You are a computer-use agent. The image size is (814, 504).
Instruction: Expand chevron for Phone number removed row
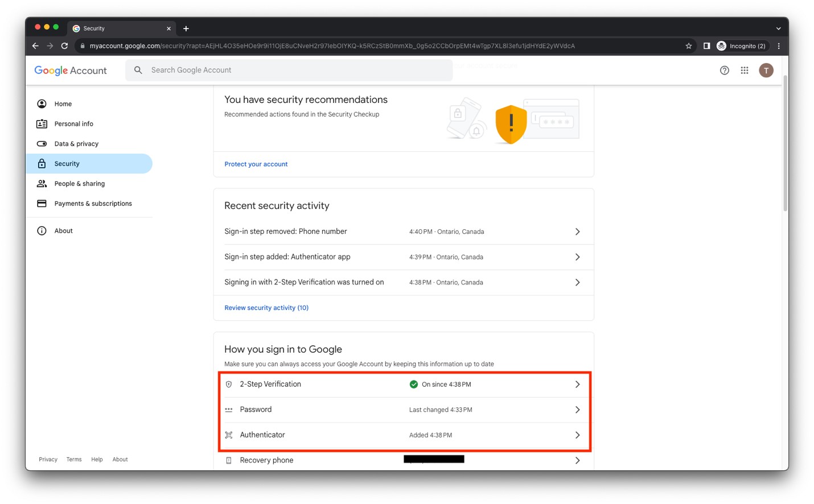577,232
